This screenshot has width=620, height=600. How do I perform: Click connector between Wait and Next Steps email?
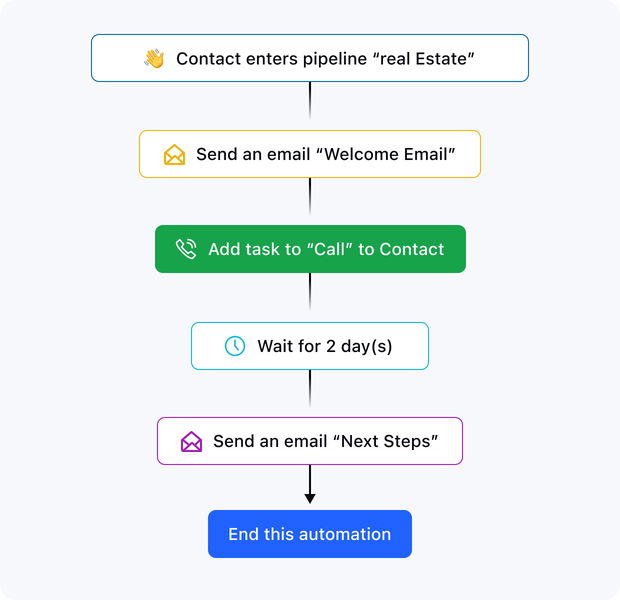(x=310, y=388)
